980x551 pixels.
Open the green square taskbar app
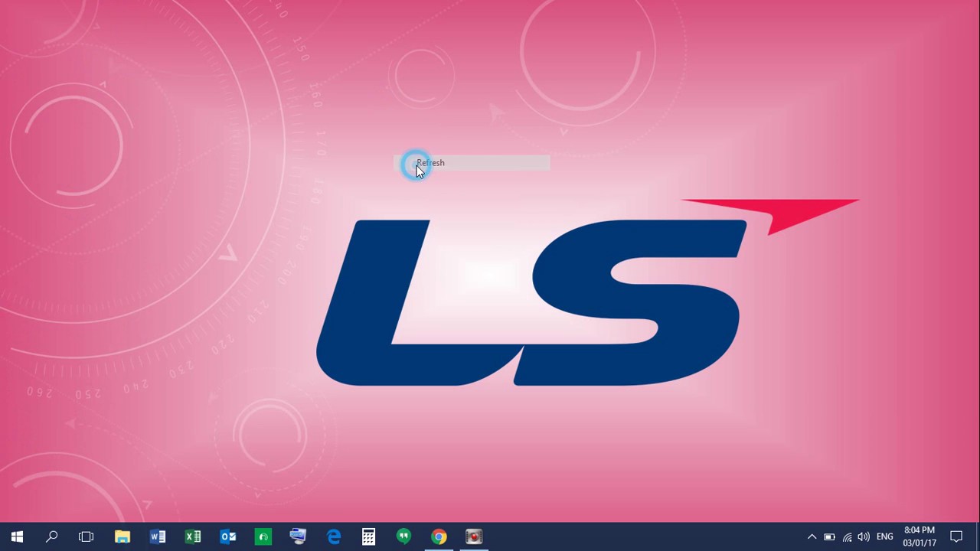click(x=263, y=536)
